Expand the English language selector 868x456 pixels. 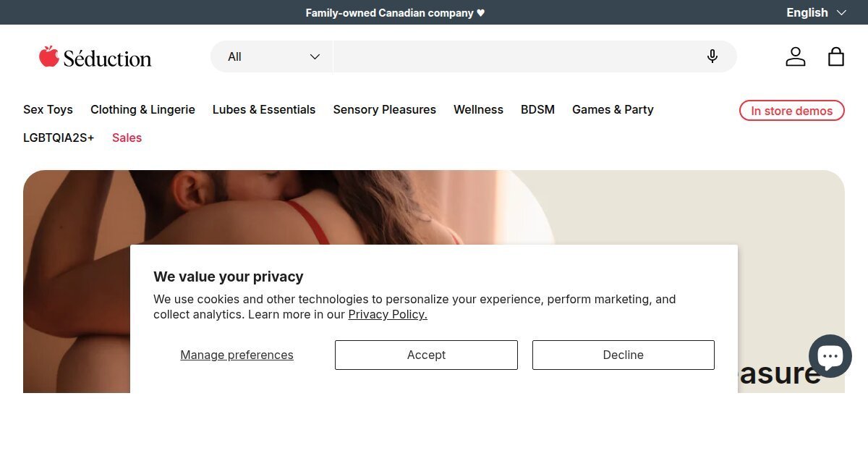[816, 12]
